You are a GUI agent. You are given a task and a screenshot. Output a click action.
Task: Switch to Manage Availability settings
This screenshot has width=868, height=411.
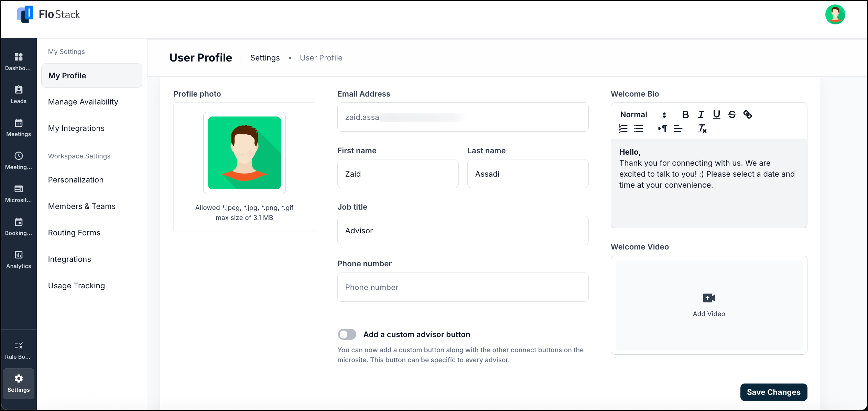83,102
